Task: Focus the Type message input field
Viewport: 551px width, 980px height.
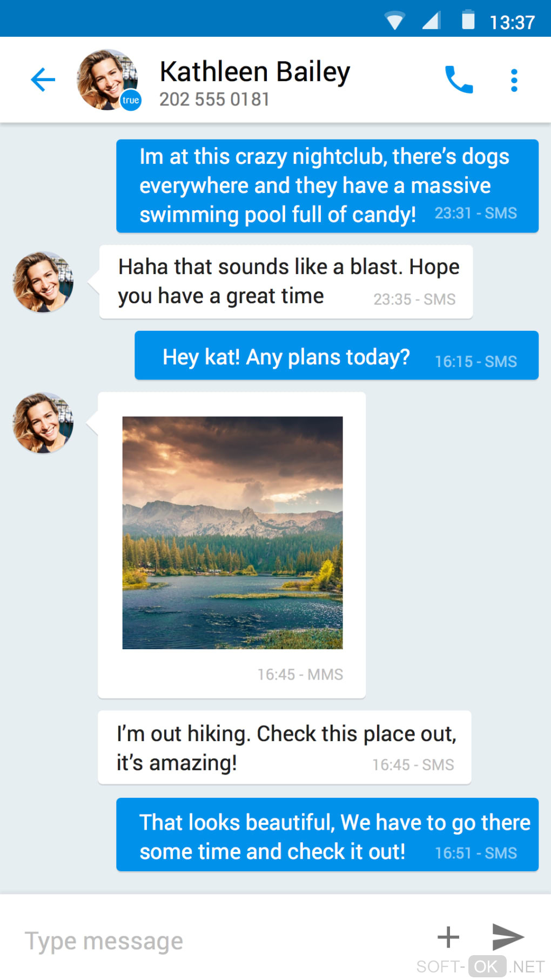Action: point(216,941)
